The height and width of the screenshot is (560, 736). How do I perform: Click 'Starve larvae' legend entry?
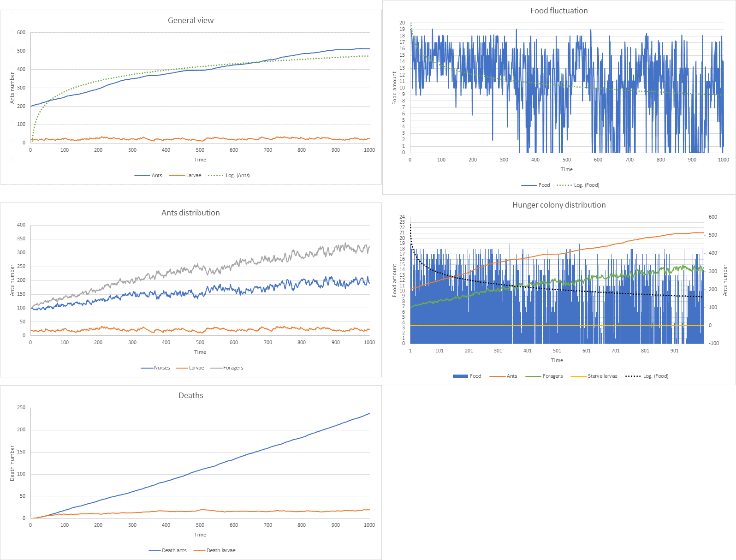594,376
